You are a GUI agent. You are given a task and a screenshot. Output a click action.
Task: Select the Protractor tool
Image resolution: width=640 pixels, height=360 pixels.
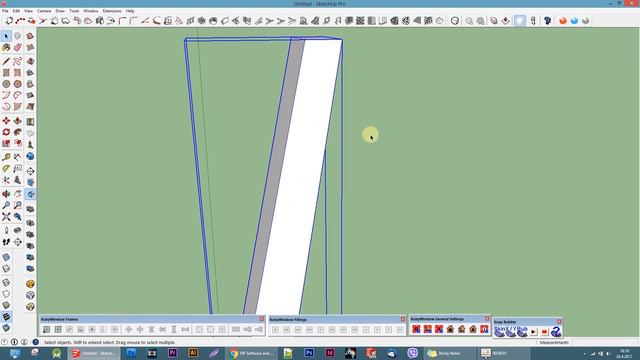pos(6,169)
